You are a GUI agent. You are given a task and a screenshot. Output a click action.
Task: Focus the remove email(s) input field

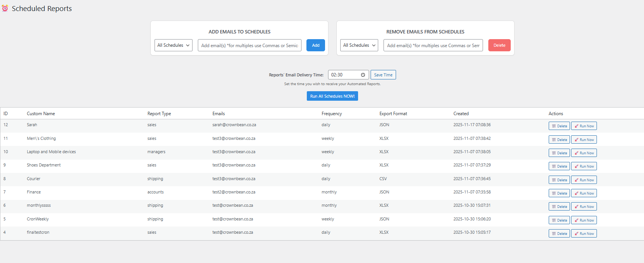[x=433, y=45]
